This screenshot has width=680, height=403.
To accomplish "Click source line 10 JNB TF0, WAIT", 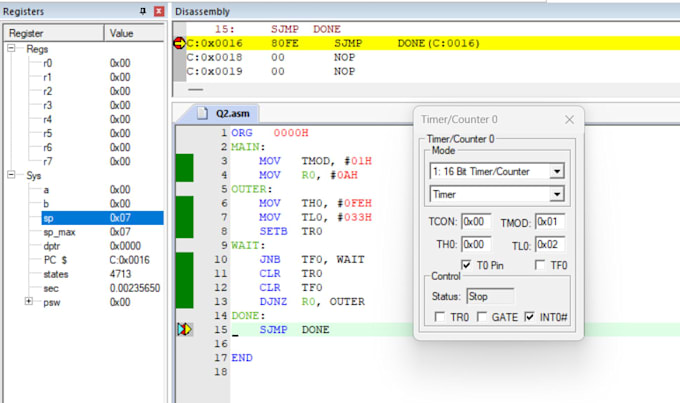I will (x=312, y=259).
